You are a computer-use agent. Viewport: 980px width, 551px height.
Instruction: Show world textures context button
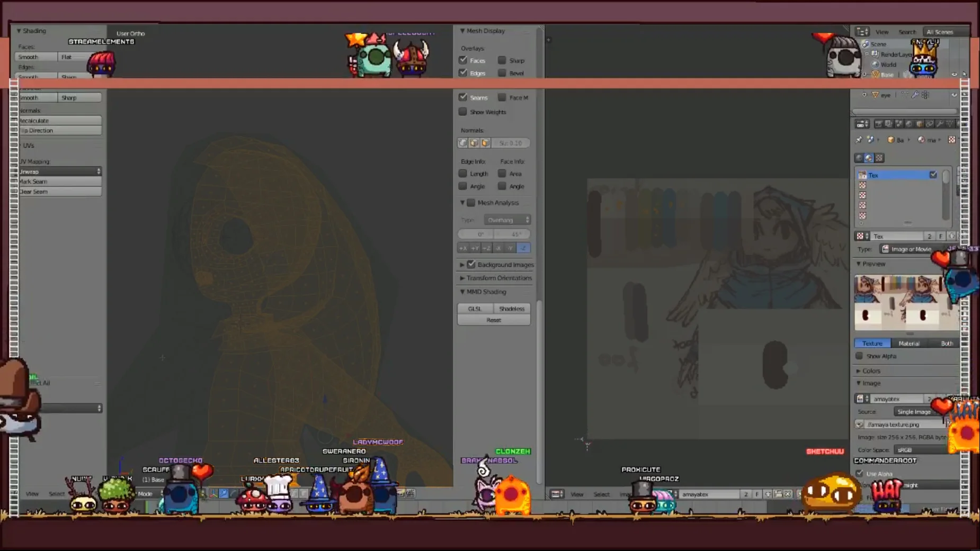coord(859,158)
